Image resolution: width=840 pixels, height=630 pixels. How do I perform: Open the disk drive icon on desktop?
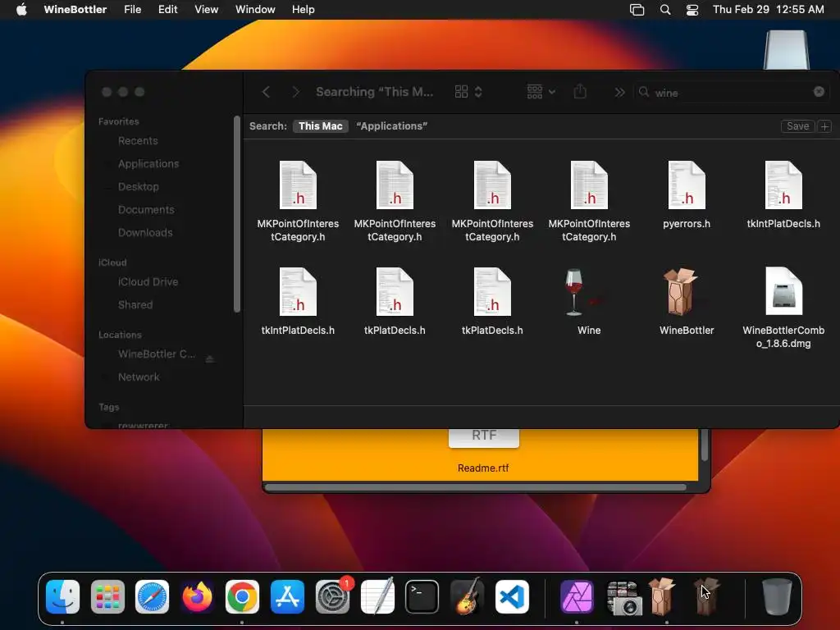[786, 50]
